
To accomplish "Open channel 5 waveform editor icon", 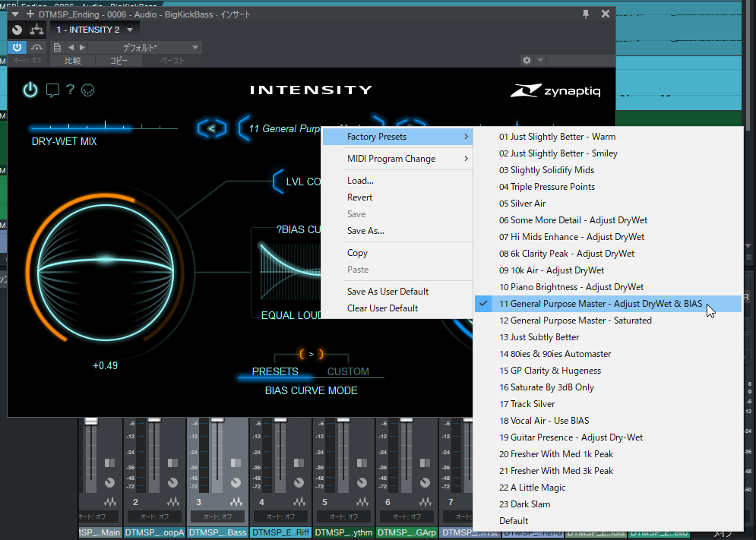I will pos(362,502).
